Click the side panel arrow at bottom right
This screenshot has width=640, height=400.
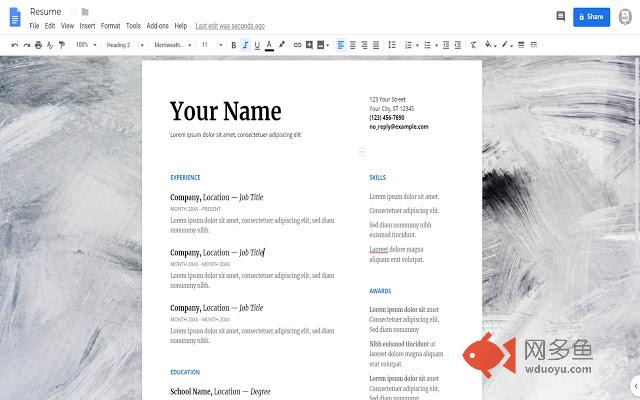click(636, 386)
